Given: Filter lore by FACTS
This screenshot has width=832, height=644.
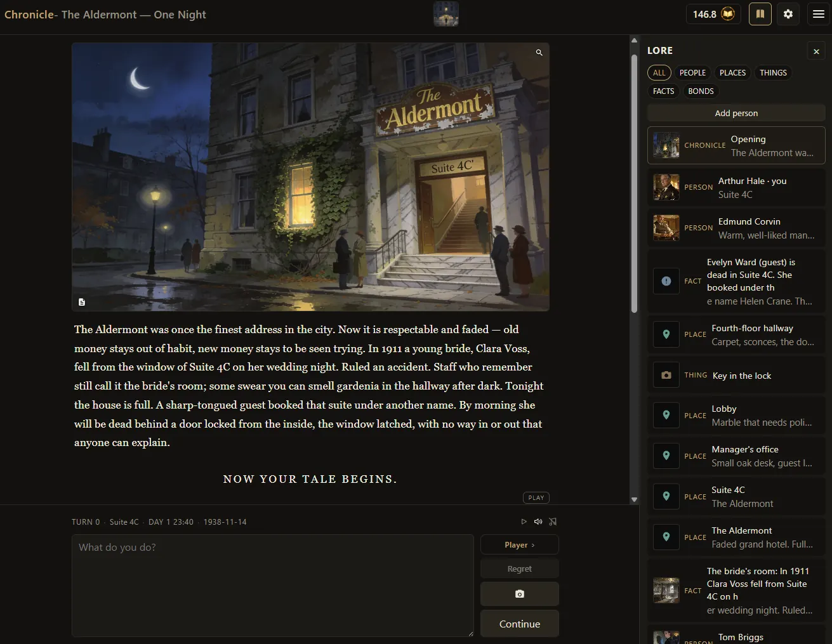Looking at the screenshot, I should click(663, 91).
